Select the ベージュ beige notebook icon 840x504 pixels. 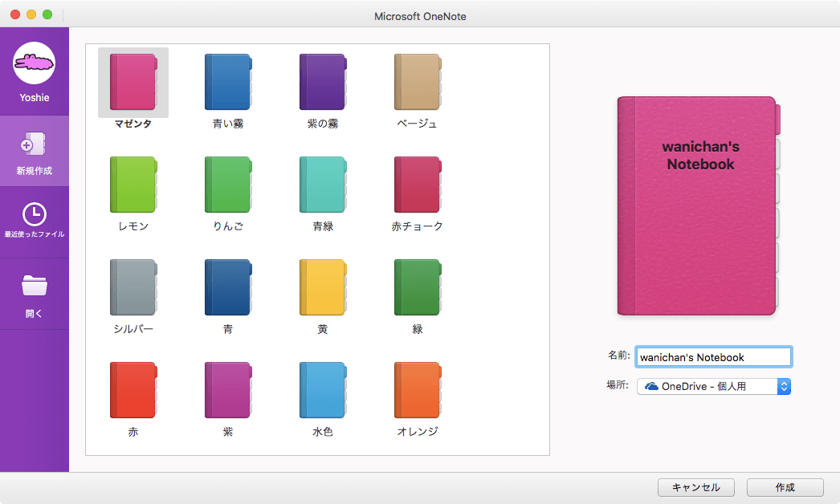point(418,82)
